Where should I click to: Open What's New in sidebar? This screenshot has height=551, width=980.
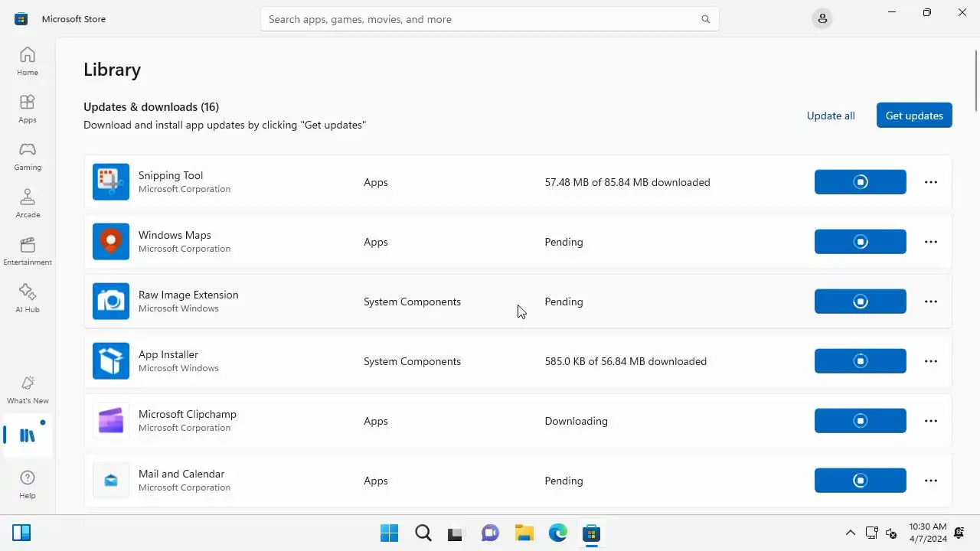[x=28, y=390]
